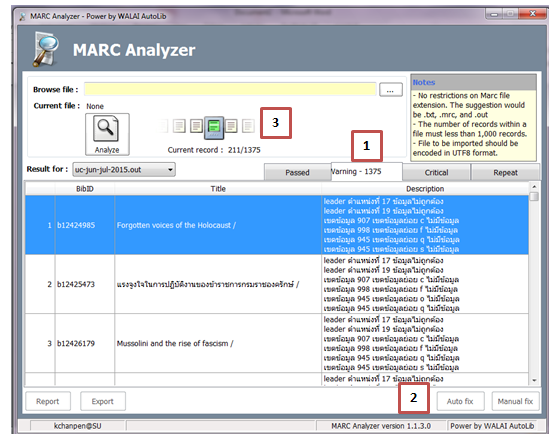The height and width of the screenshot is (440, 558).
Task: Switch to the Passed tab
Action: click(298, 173)
